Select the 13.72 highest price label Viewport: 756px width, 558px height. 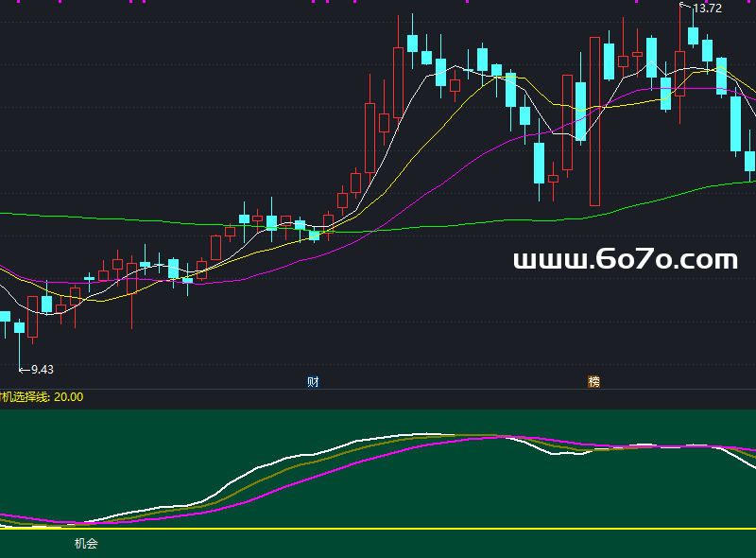[707, 9]
